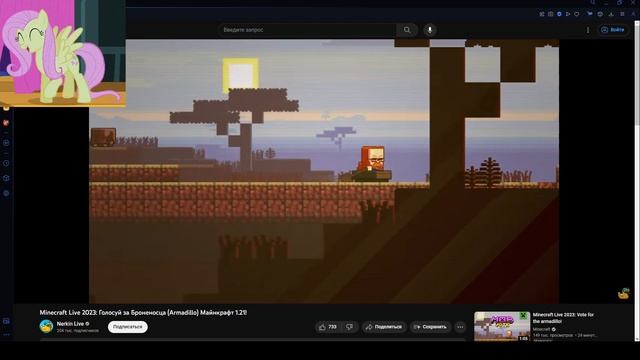Open "Minecraft Live 2023: Vote for the armadillo" title

click(563, 318)
